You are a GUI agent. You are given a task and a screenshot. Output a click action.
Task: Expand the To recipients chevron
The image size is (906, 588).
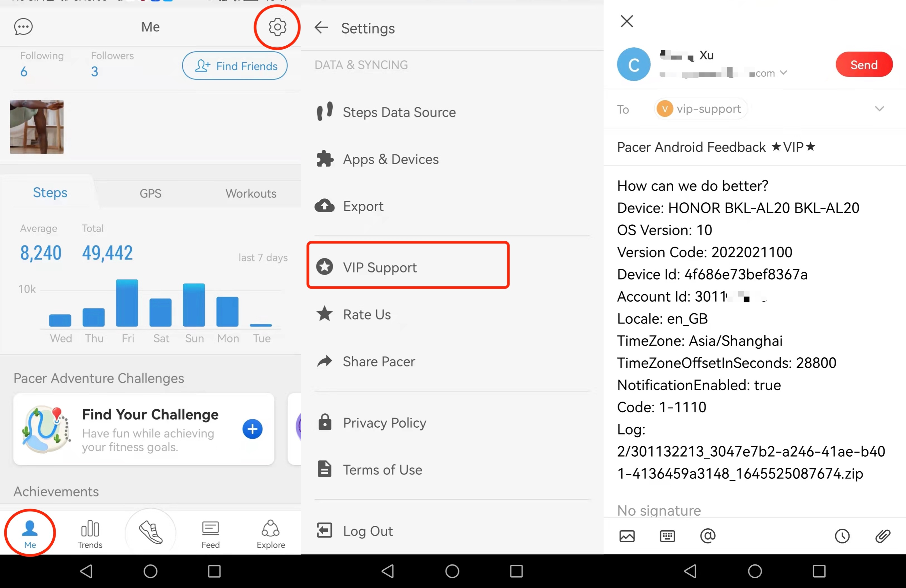[879, 108]
